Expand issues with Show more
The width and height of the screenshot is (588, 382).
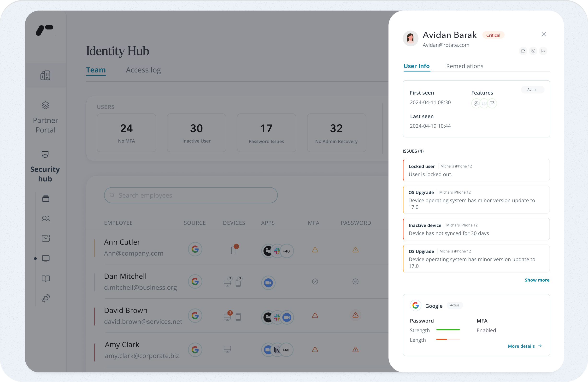[x=537, y=280]
